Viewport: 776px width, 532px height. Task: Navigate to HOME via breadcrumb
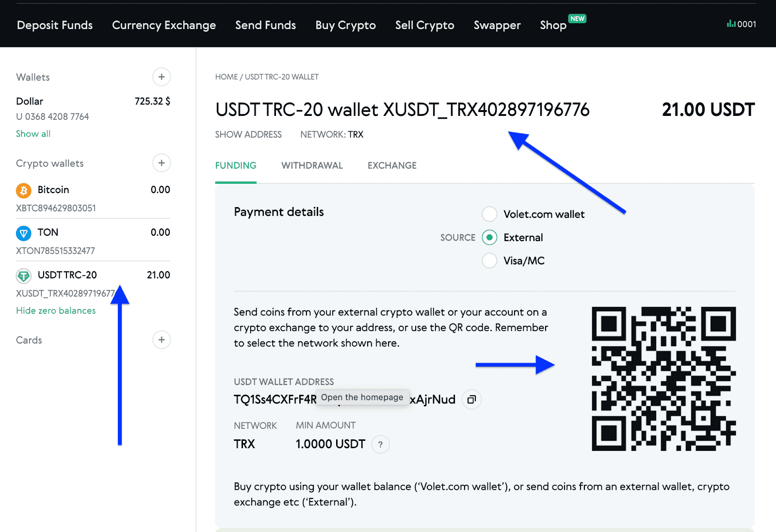[226, 77]
